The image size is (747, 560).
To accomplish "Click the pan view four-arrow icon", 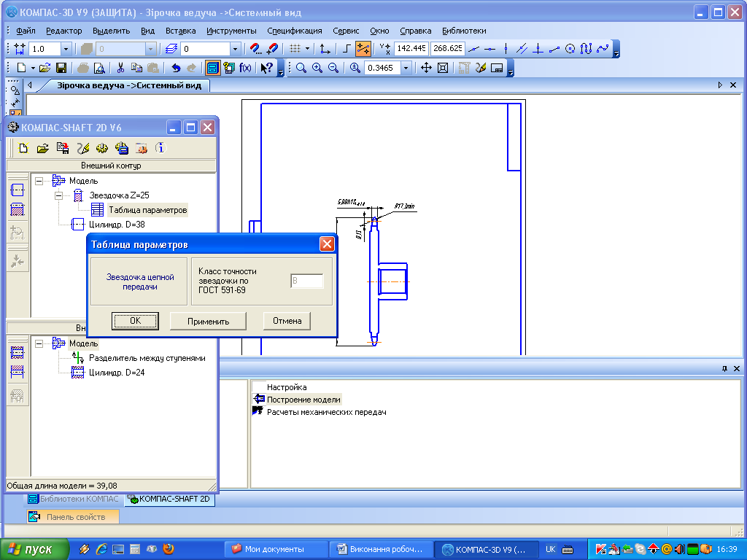I will [426, 68].
